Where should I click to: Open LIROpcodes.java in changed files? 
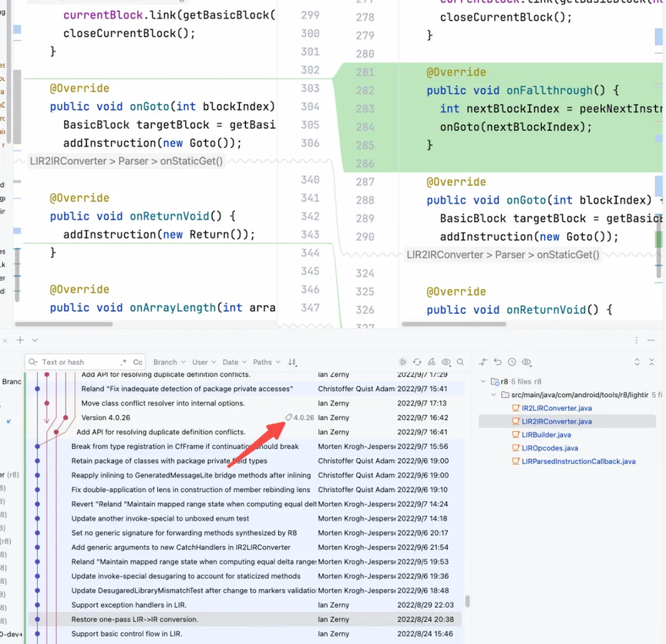tap(550, 448)
